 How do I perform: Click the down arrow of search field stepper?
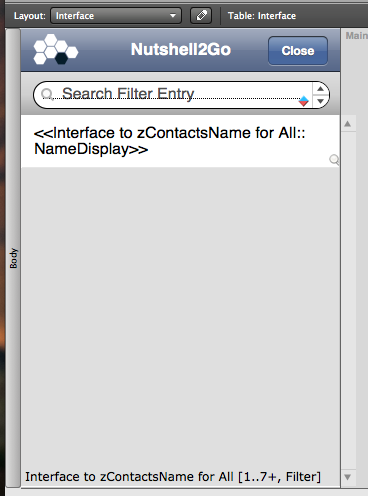coord(321,101)
